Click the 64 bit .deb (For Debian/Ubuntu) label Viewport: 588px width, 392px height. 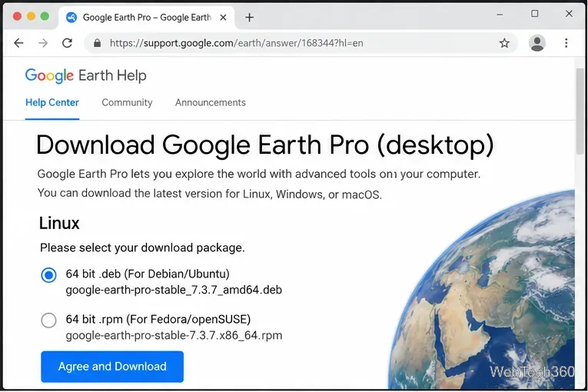coord(148,274)
